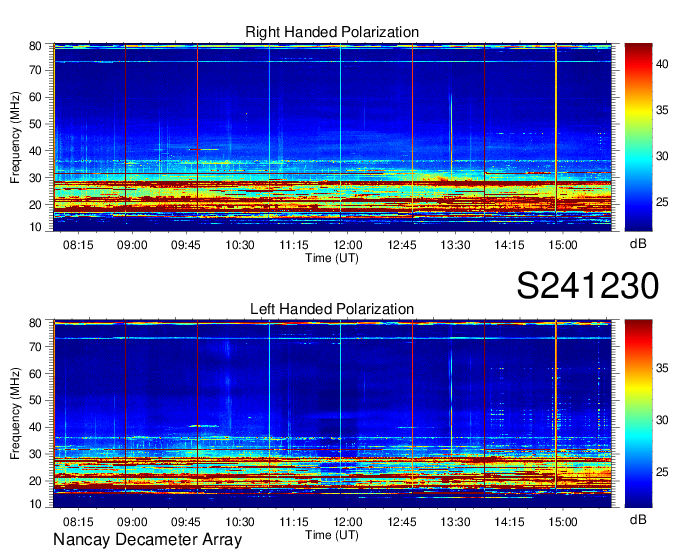
Task: Click 10:30 tick on Left Handed time axis
Action: pos(240,522)
